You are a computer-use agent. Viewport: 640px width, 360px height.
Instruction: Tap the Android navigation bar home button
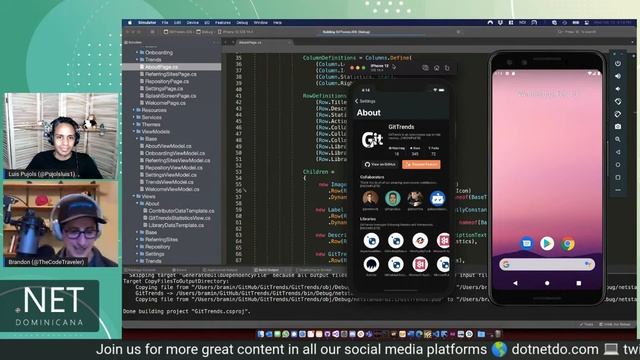(x=547, y=283)
